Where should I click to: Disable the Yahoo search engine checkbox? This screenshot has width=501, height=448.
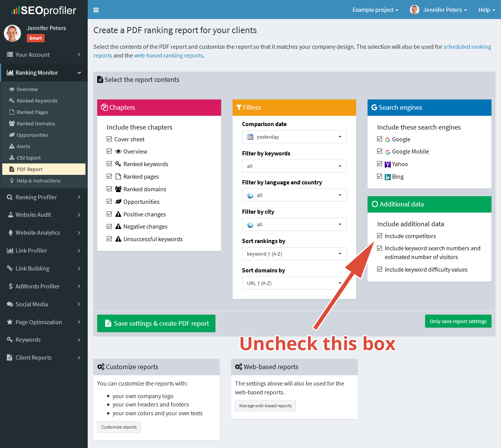tap(380, 164)
